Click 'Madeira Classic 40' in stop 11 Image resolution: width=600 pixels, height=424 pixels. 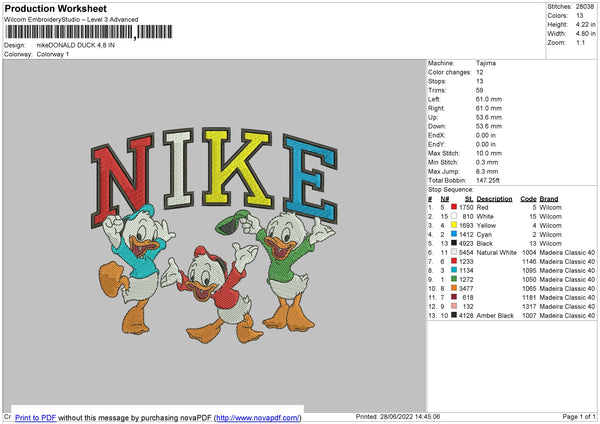coord(567,297)
